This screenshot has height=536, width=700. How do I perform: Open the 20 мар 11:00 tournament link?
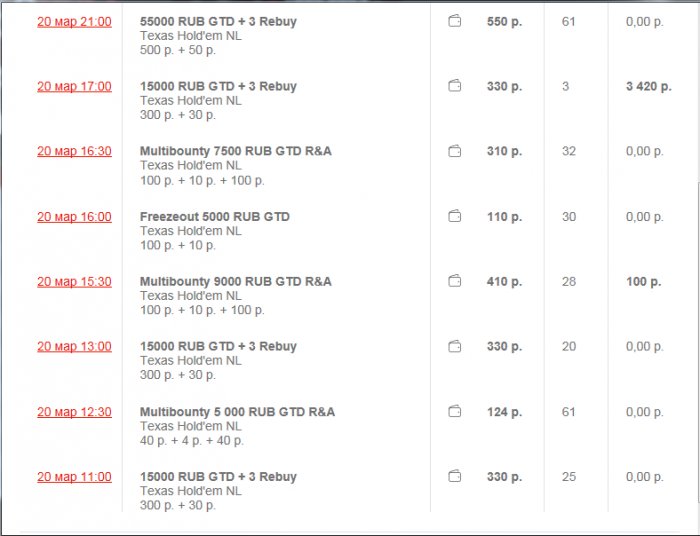coord(74,477)
